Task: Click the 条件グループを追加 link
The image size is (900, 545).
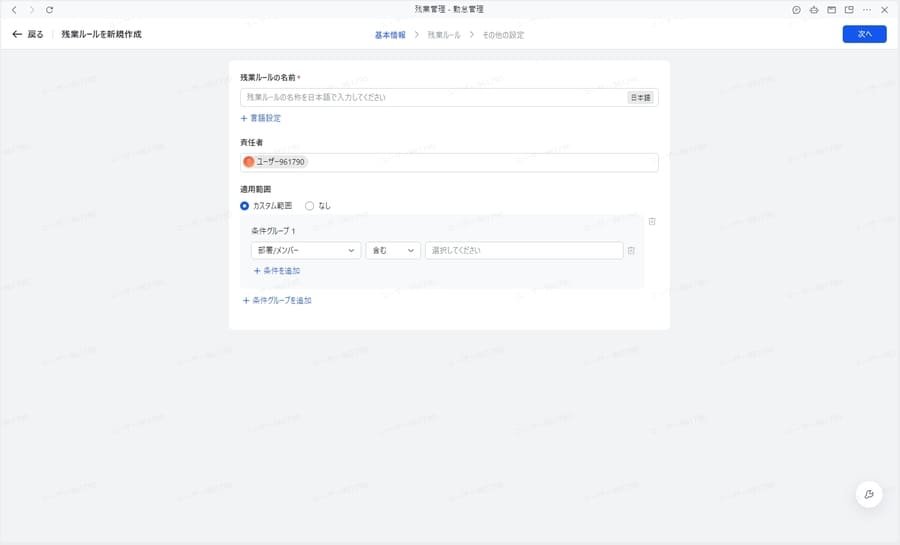Action: coord(277,301)
